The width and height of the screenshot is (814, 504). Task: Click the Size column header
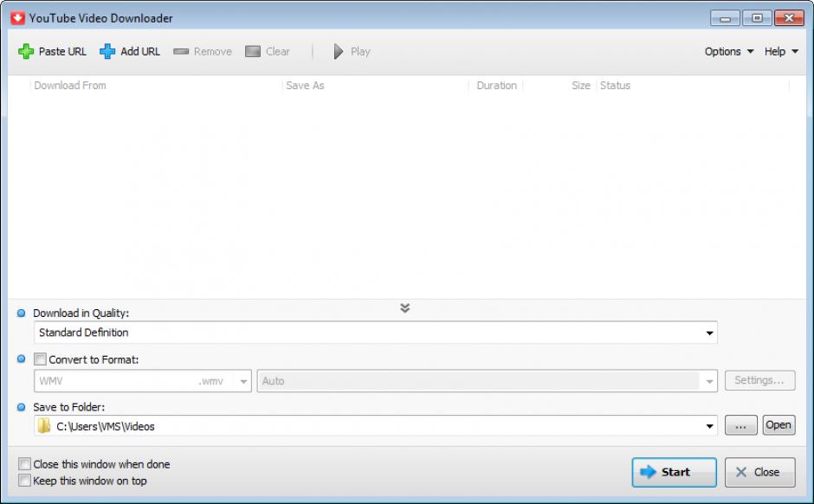[559, 86]
